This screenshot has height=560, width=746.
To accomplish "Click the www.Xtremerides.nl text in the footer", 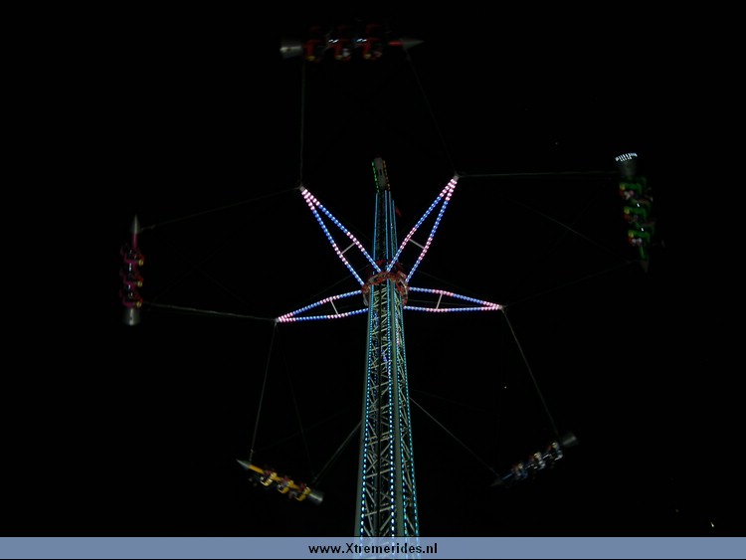I will (373, 549).
